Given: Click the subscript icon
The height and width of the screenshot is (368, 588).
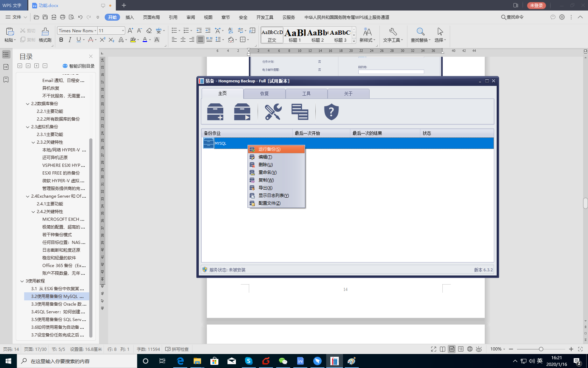Looking at the screenshot, I should tap(111, 40).
